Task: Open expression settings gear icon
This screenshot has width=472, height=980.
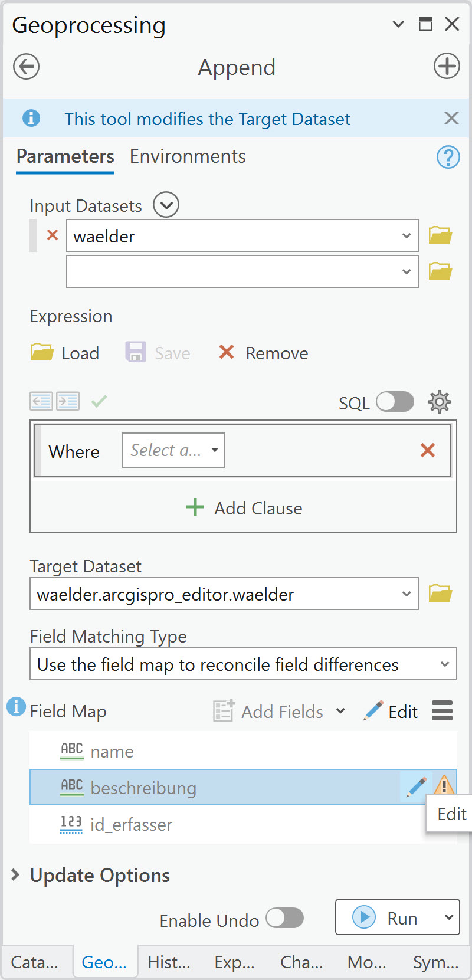Action: [x=439, y=402]
